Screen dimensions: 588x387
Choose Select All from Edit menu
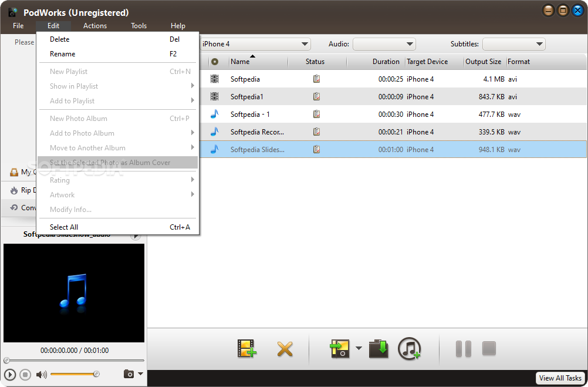point(118,227)
